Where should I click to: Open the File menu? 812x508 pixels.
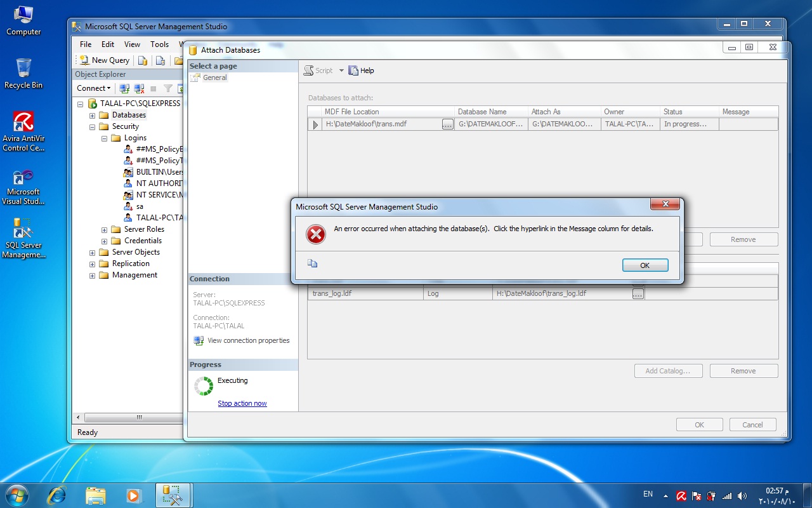point(86,44)
